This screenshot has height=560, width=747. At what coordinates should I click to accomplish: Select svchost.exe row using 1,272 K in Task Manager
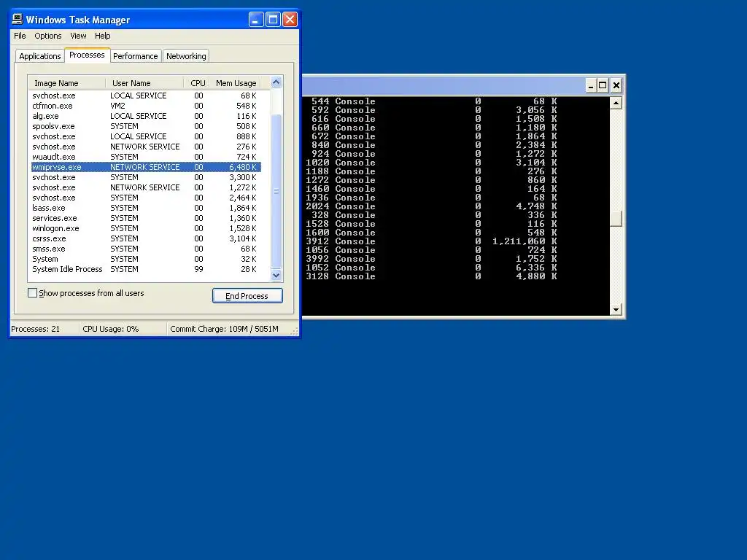pos(146,187)
